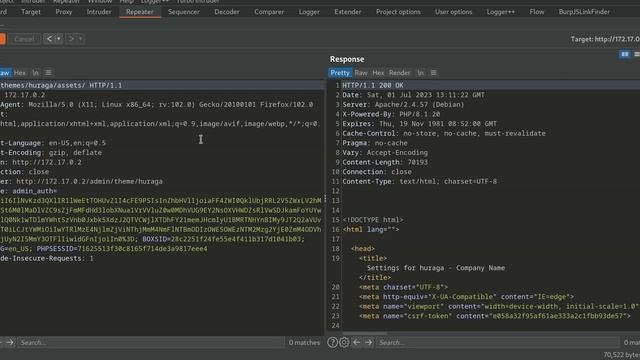Image resolution: width=640 pixels, height=360 pixels.
Task: Open the response search settings gear
Action: pos(344,342)
